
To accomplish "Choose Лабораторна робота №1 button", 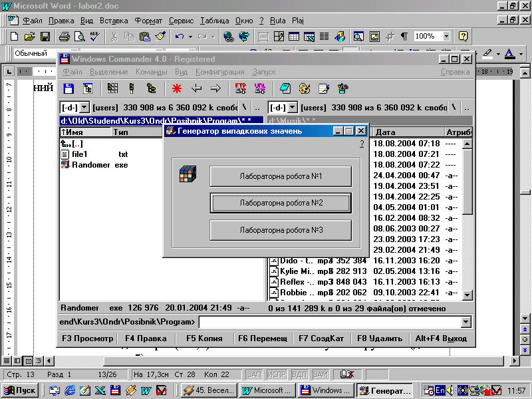I will (281, 176).
